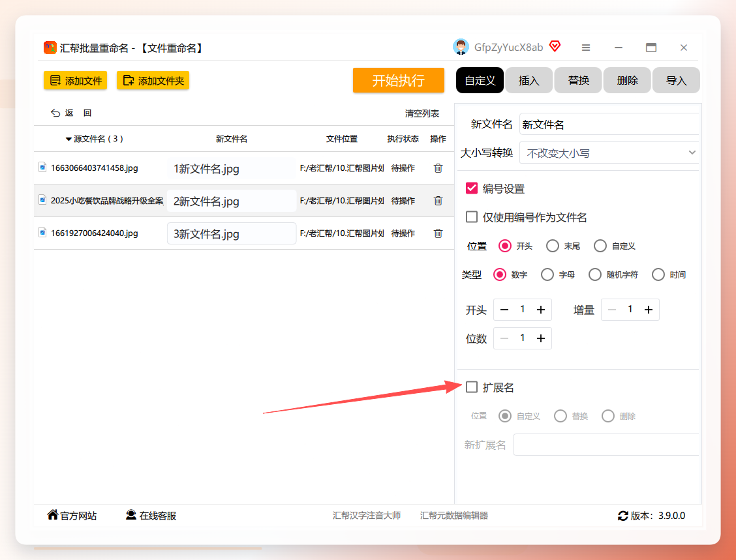Click the 新文件名 input field
Image resolution: width=736 pixels, height=560 pixels.
point(609,125)
